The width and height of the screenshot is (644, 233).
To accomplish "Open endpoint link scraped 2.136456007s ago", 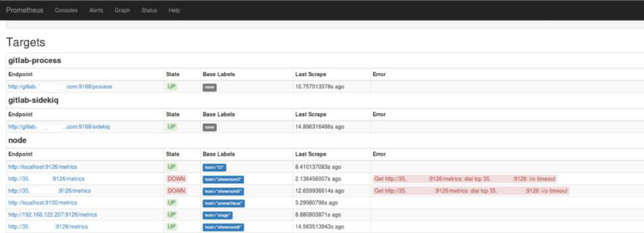I will pyautogui.click(x=47, y=179).
